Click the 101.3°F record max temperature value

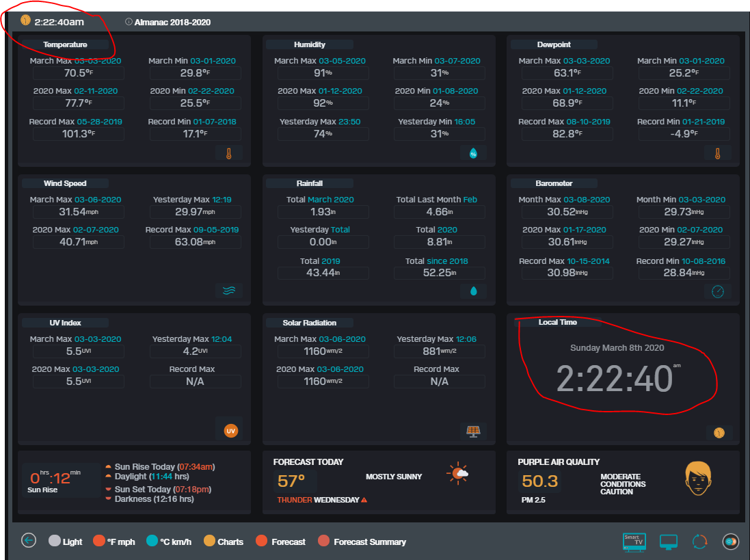click(79, 134)
